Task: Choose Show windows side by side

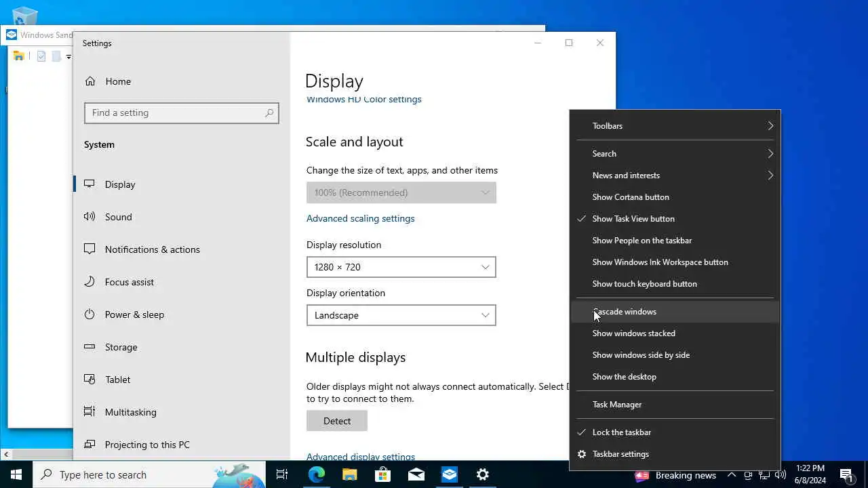Action: [675, 355]
